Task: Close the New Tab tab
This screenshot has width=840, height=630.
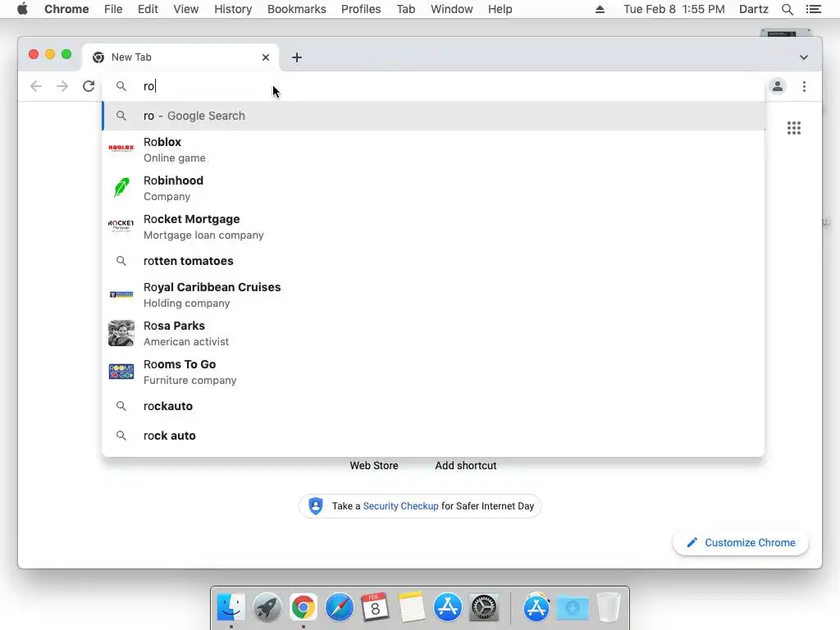Action: pos(266,57)
